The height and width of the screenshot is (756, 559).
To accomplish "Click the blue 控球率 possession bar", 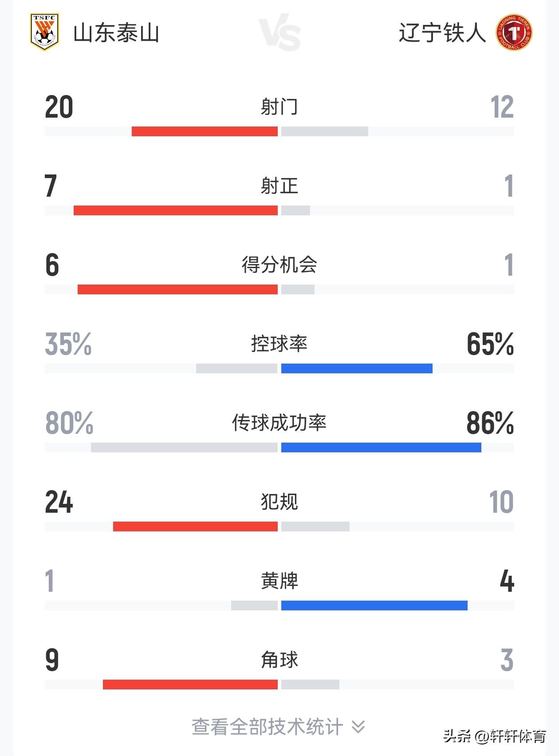I will [x=357, y=368].
